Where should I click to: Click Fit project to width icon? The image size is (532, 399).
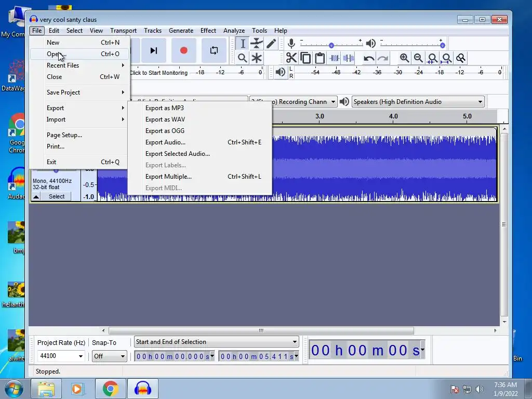pos(446,58)
